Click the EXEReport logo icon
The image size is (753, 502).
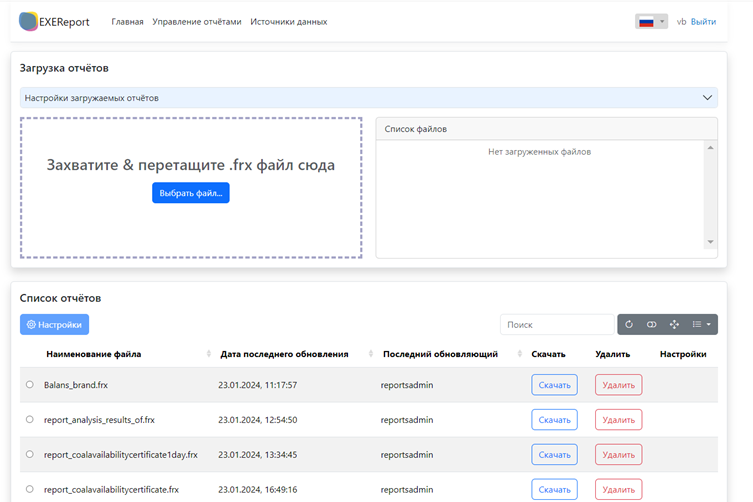coord(28,21)
